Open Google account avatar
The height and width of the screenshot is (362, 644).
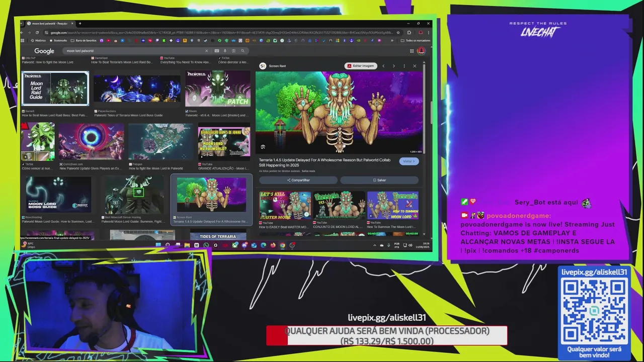[x=422, y=51]
